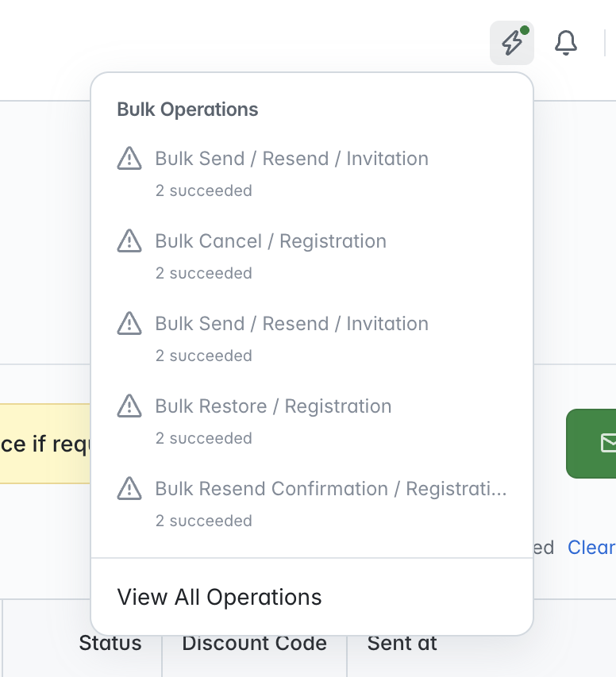
Task: Click the green envelope send button
Action: click(591, 444)
